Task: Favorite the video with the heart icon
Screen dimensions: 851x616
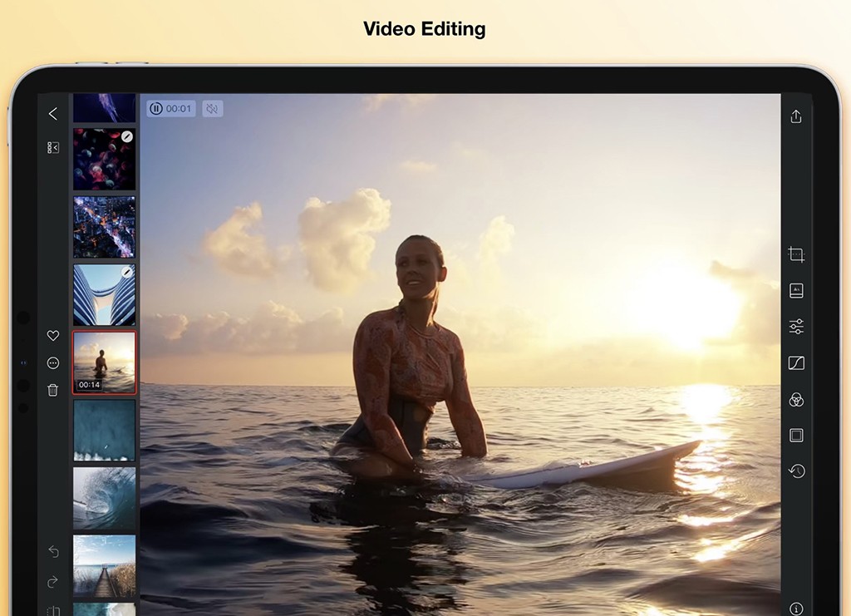Action: pyautogui.click(x=52, y=335)
